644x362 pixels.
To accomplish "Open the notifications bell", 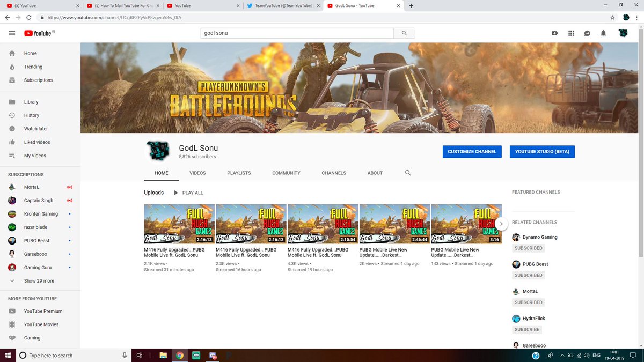I will tap(603, 33).
